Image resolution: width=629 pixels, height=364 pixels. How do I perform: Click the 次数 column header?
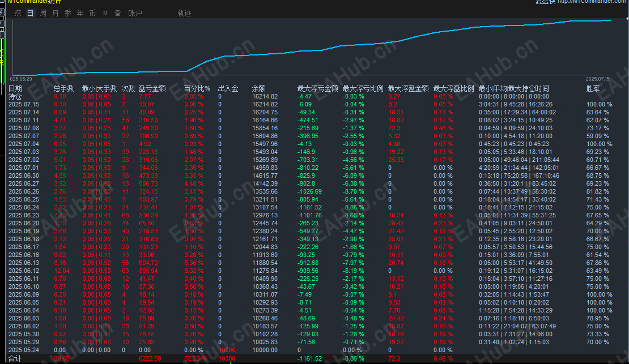click(129, 89)
